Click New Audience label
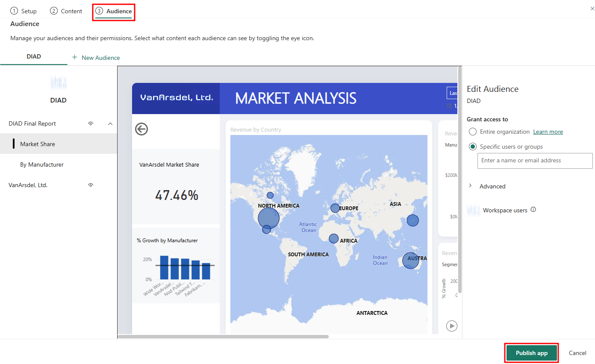 [101, 58]
